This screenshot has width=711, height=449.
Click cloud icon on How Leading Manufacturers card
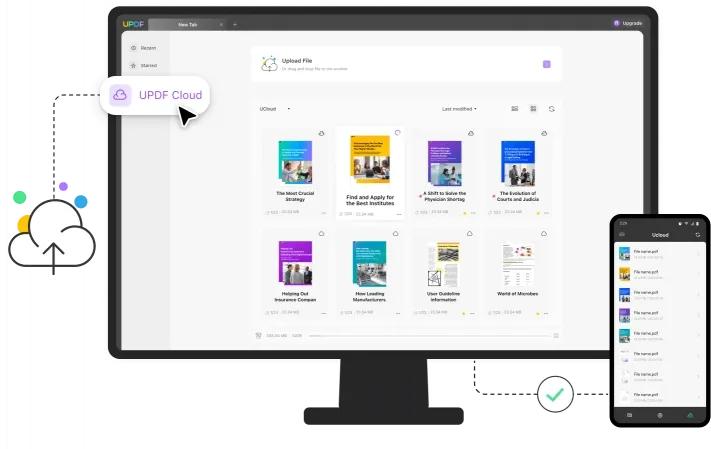tap(395, 234)
